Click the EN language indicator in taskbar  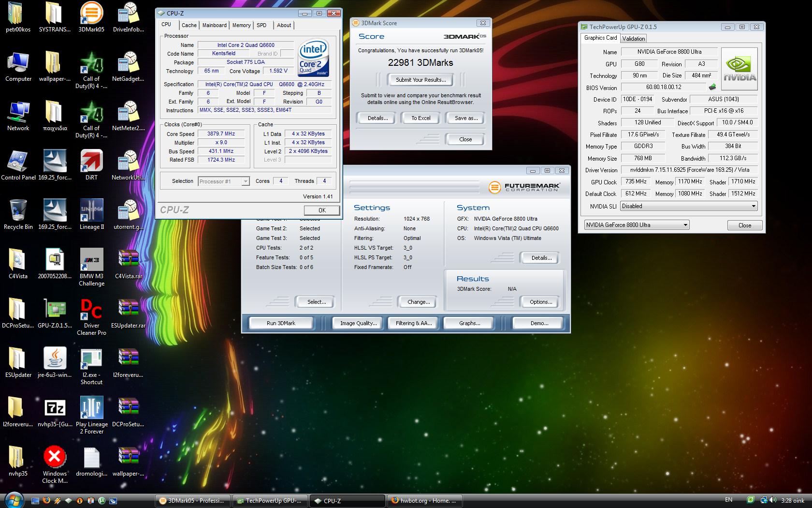(x=728, y=500)
